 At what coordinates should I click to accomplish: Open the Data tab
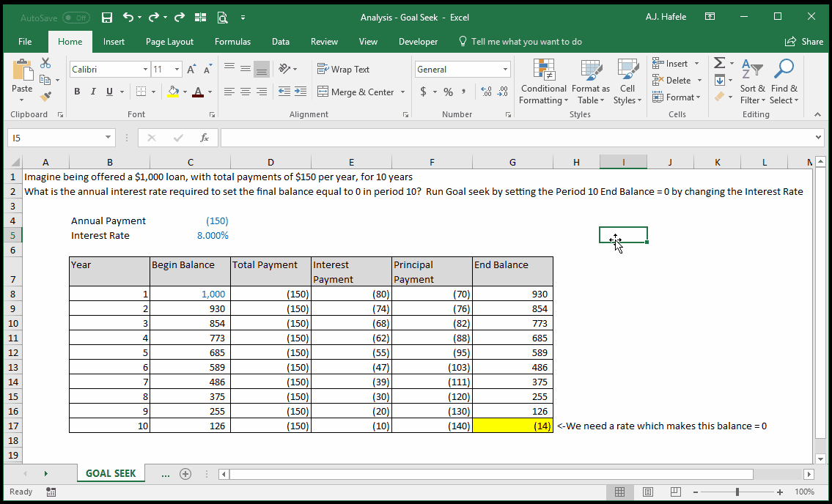281,41
